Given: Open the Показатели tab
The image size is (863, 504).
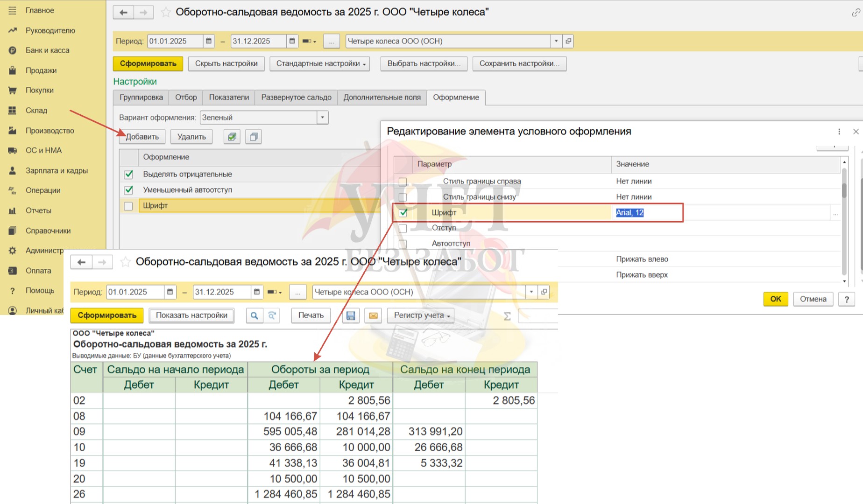Looking at the screenshot, I should coord(229,98).
